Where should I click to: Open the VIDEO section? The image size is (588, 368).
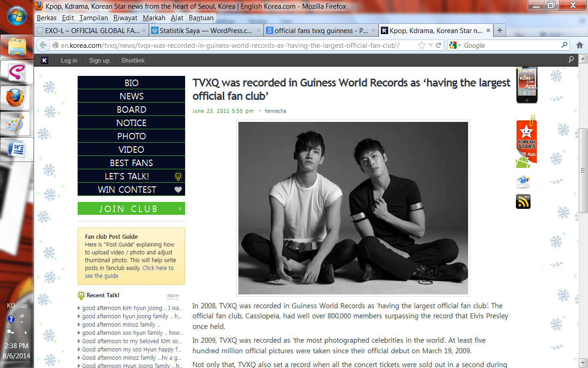(x=131, y=149)
